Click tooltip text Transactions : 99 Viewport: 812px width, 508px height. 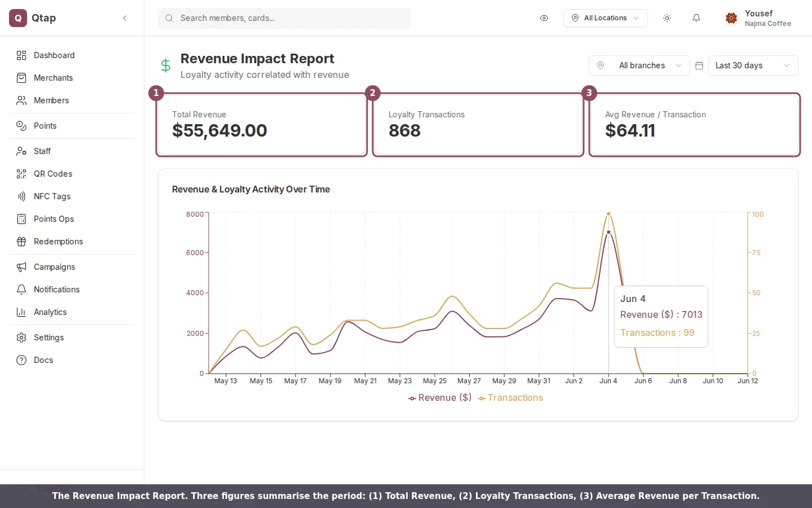[657, 332]
